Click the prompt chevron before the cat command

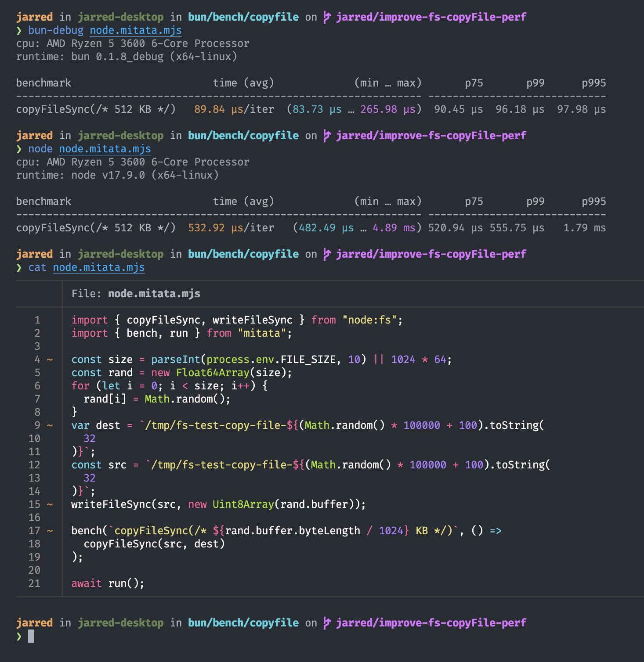click(19, 267)
